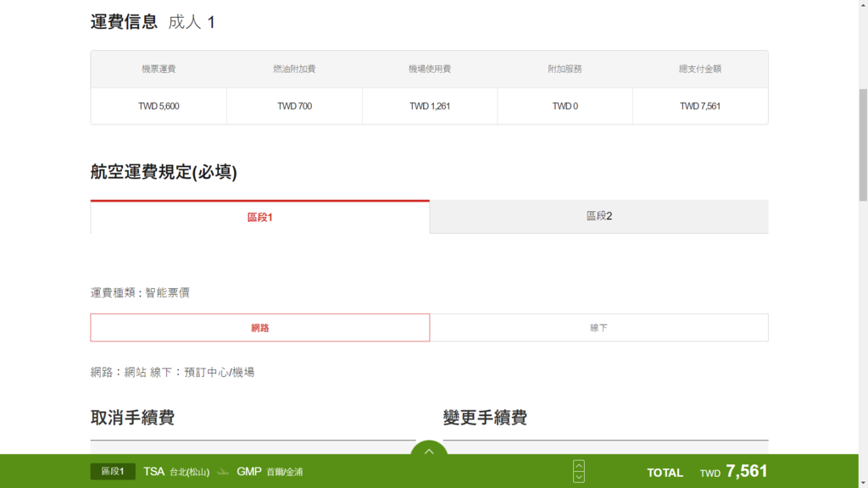Click the page vertical scrollbar thumb
The width and height of the screenshot is (868, 488).
tap(863, 145)
